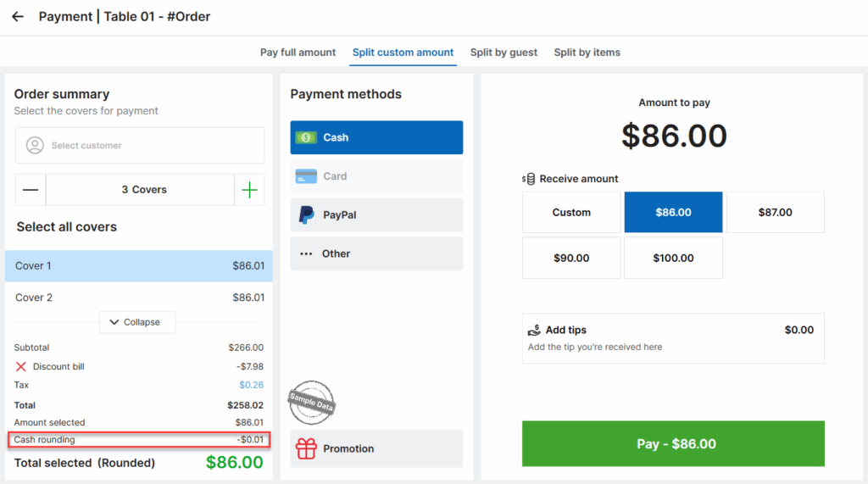Open Other payment methods
Image resolution: width=868 pixels, height=484 pixels.
(x=376, y=253)
